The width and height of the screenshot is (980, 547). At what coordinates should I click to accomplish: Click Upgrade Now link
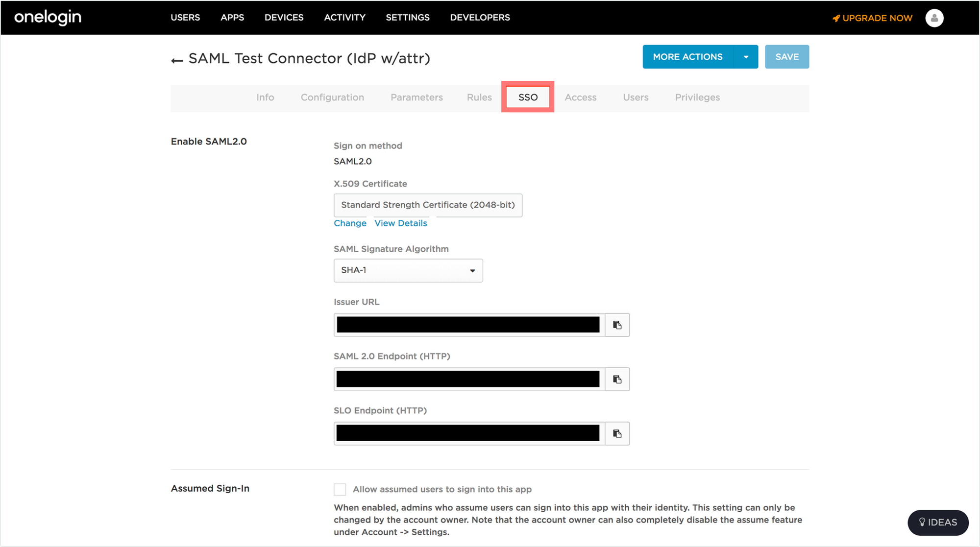click(x=872, y=18)
